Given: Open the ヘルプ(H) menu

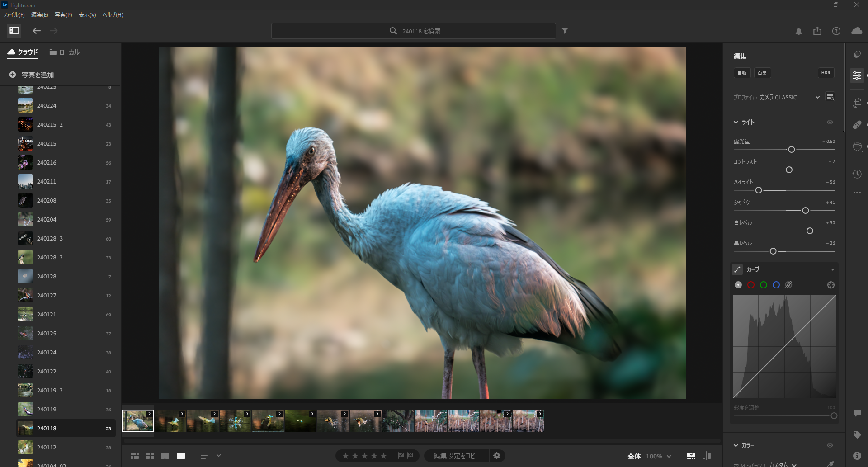Looking at the screenshot, I should 113,15.
